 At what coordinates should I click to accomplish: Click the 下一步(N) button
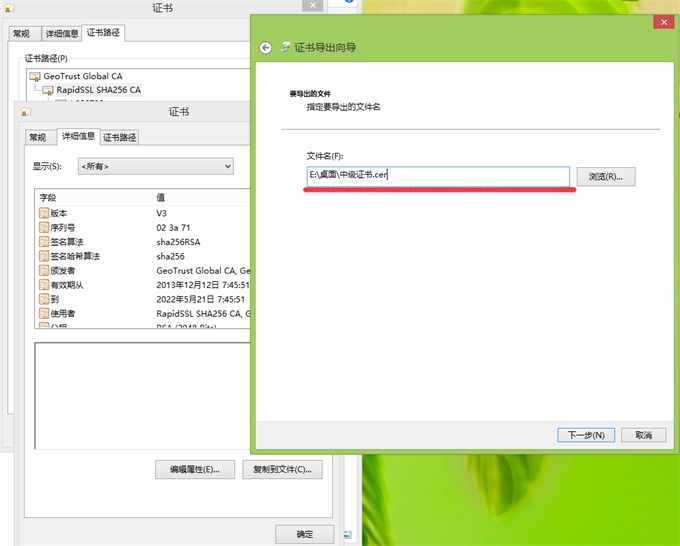pos(585,435)
